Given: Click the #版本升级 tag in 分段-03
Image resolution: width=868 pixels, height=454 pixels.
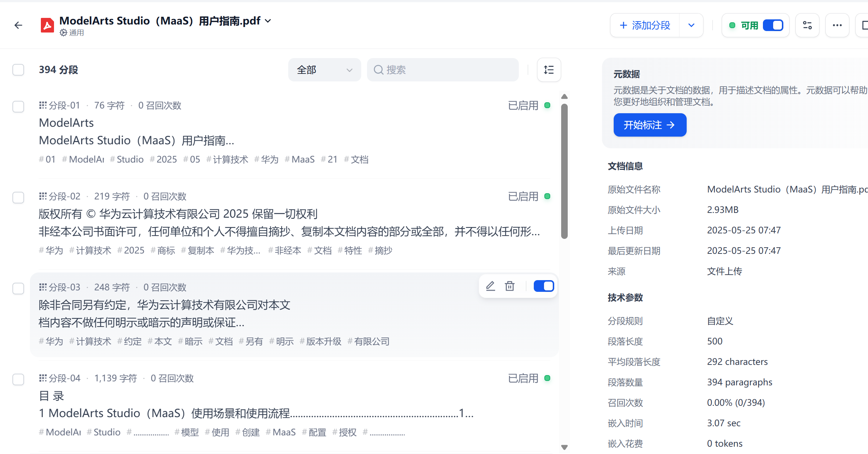Looking at the screenshot, I should (x=320, y=341).
